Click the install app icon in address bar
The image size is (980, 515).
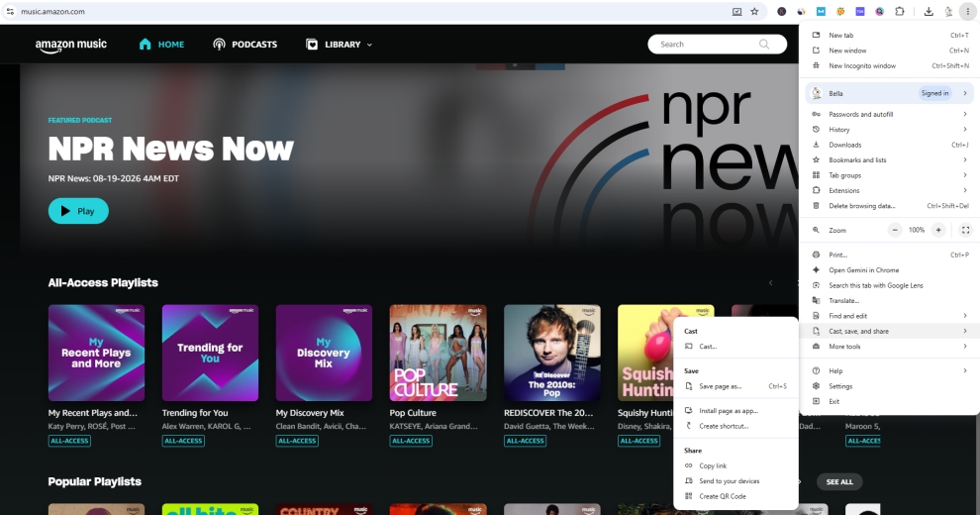click(736, 11)
